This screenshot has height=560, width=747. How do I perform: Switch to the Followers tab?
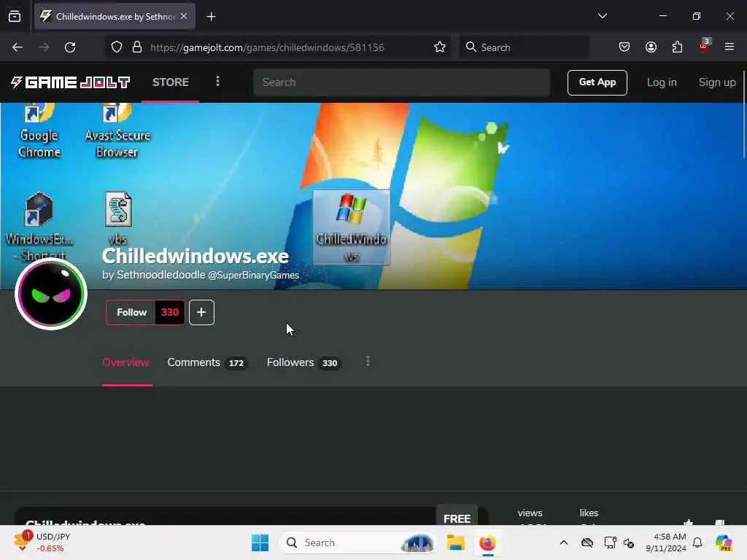[x=303, y=362]
